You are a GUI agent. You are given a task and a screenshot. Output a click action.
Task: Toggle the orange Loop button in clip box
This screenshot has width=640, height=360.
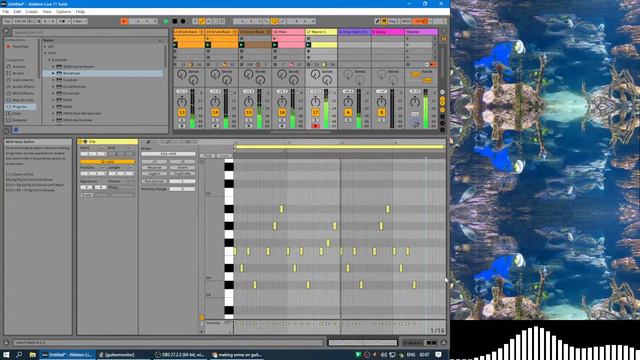pos(107,162)
